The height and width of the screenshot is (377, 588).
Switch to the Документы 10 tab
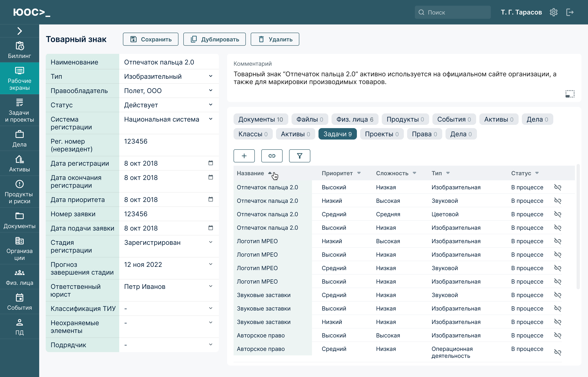pos(261,119)
